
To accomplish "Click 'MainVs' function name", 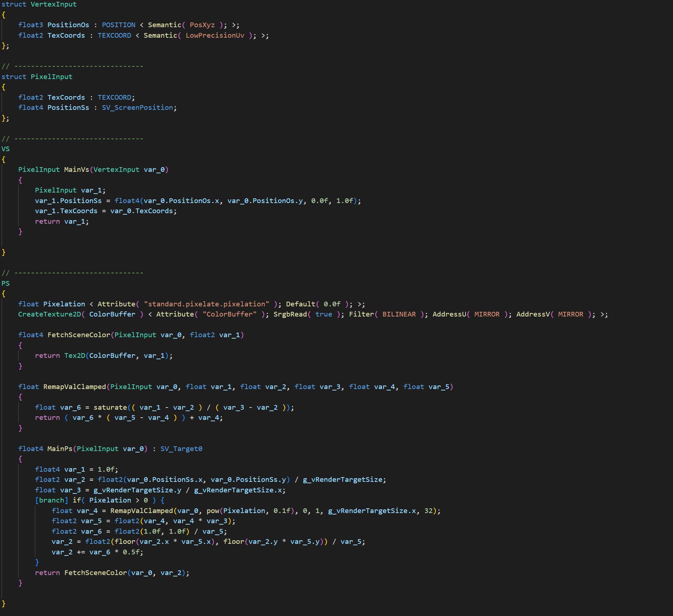I will pos(77,170).
